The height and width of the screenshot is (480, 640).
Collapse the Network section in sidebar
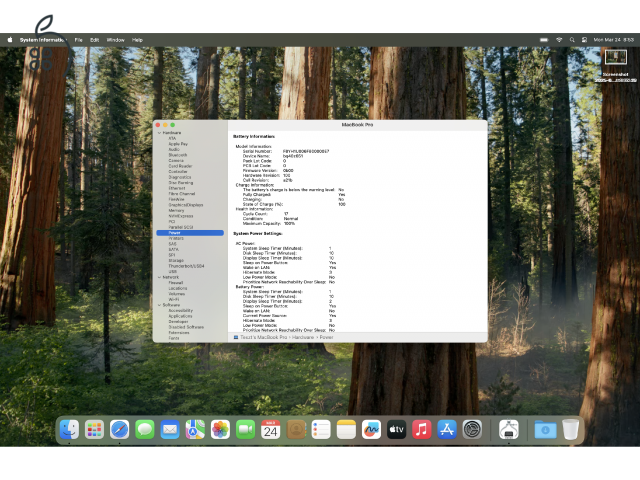tap(159, 277)
